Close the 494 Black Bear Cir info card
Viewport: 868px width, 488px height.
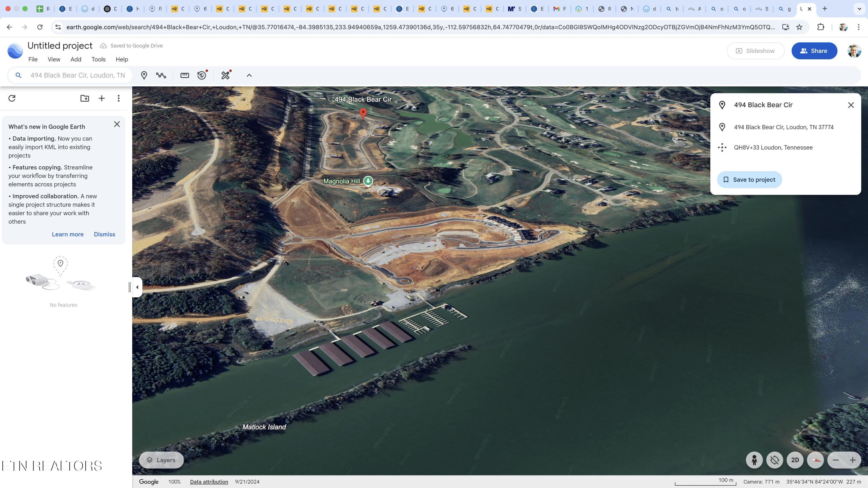[x=851, y=105]
